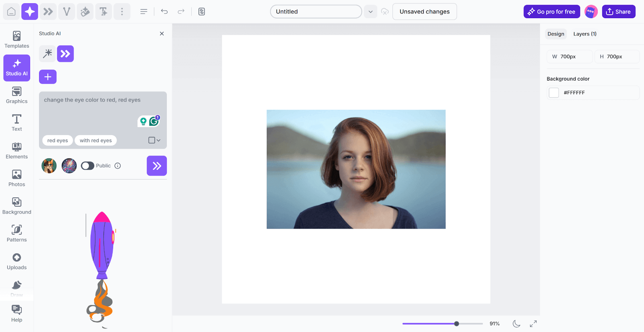Click the white background color swatch

click(554, 93)
